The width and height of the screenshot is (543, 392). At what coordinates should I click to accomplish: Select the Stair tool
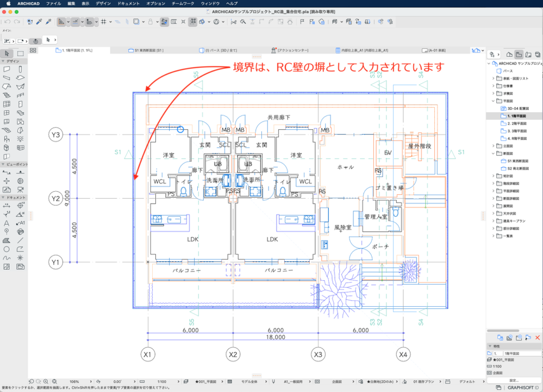[x=7, y=95]
